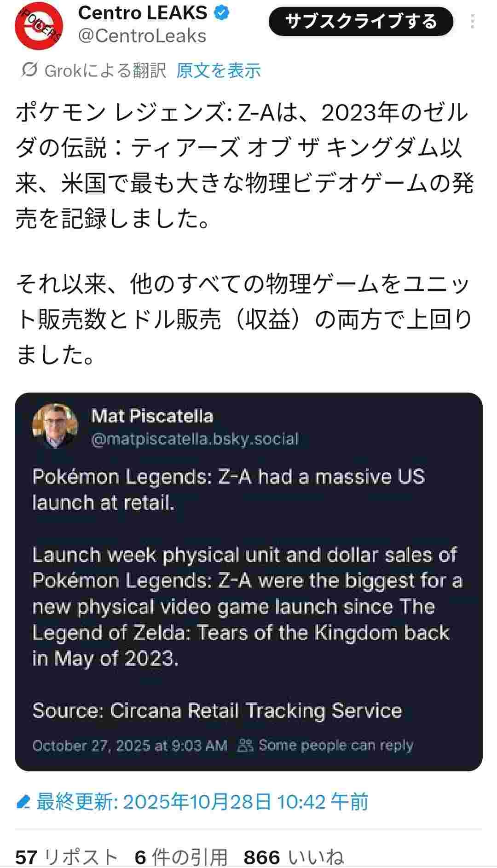Open edit history via 最終更新 timestamp
The width and height of the screenshot is (497, 868).
pyautogui.click(x=202, y=802)
